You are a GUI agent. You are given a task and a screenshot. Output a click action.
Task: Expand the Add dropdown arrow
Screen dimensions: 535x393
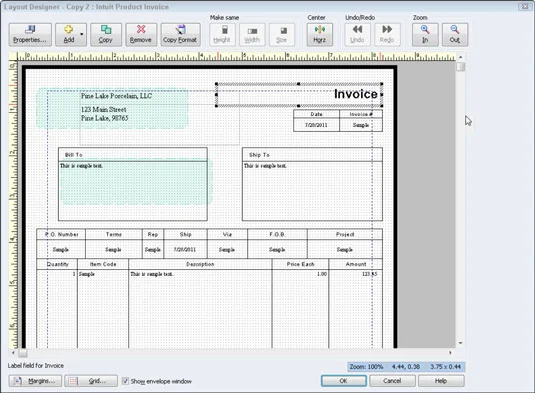click(82, 34)
